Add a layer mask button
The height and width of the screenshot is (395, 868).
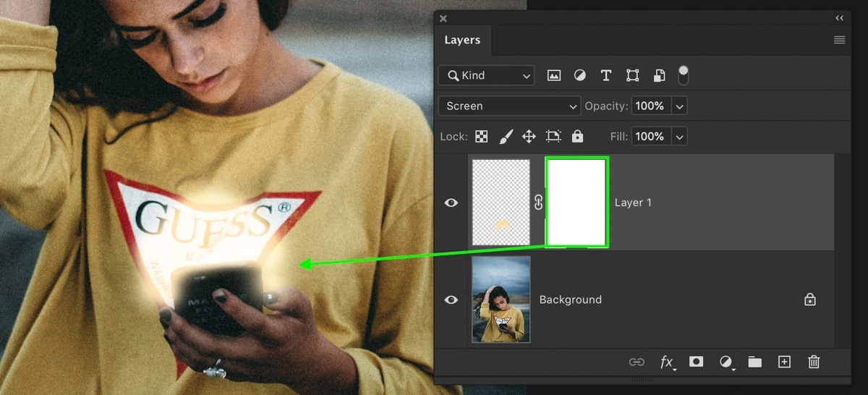tap(696, 362)
